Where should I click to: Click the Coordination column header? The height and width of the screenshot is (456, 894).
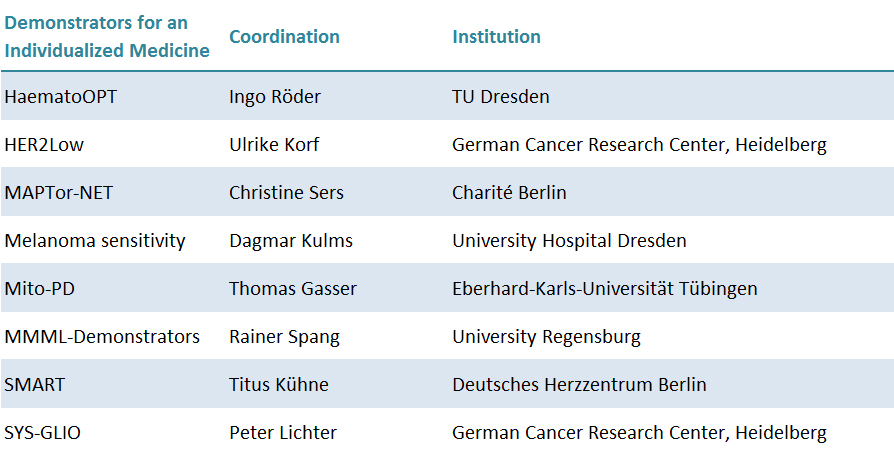[284, 36]
